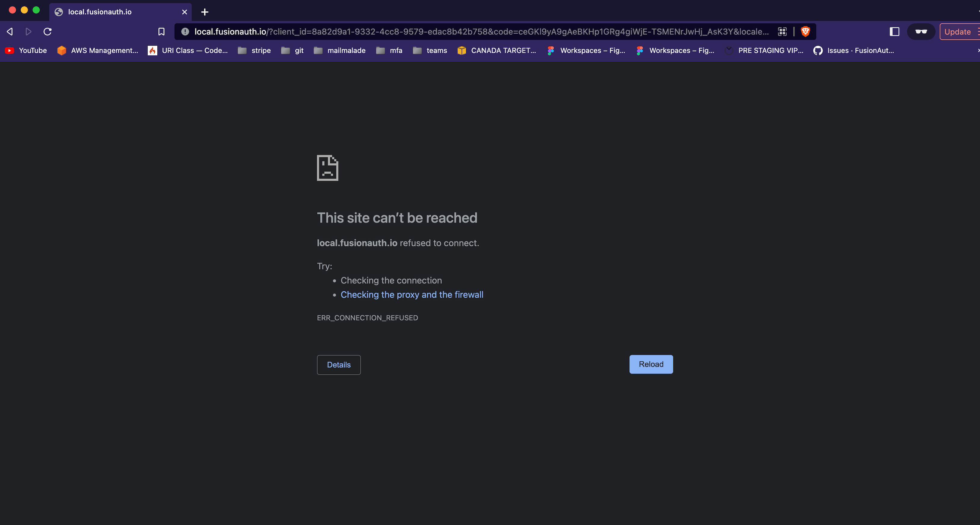The image size is (980, 525).
Task: Click the green maximize window button
Action: coord(36,10)
